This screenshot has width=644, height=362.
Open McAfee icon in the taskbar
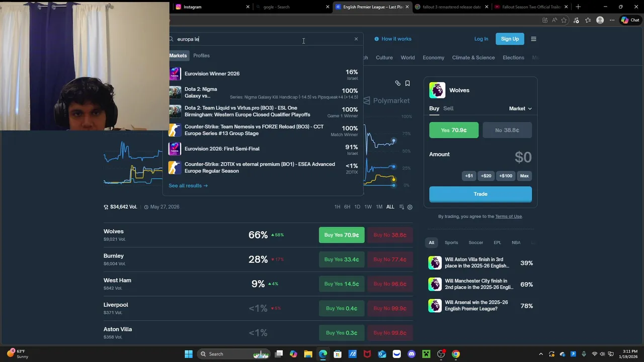[x=367, y=354]
